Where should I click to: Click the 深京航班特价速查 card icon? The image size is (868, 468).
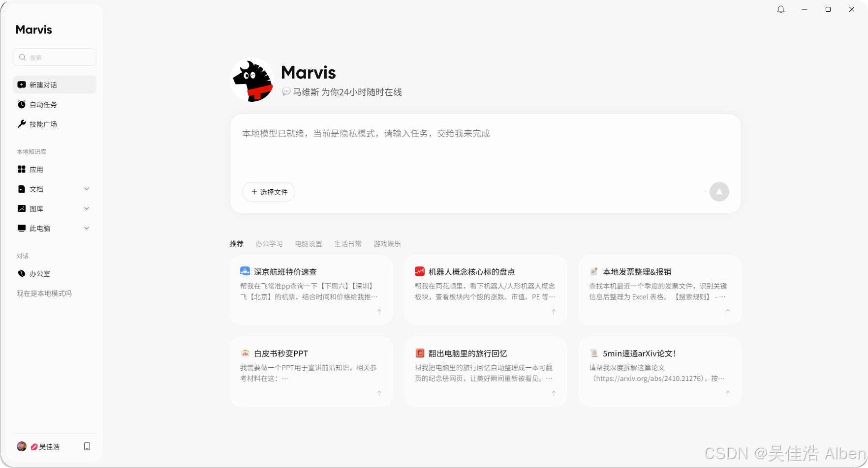[x=245, y=271]
